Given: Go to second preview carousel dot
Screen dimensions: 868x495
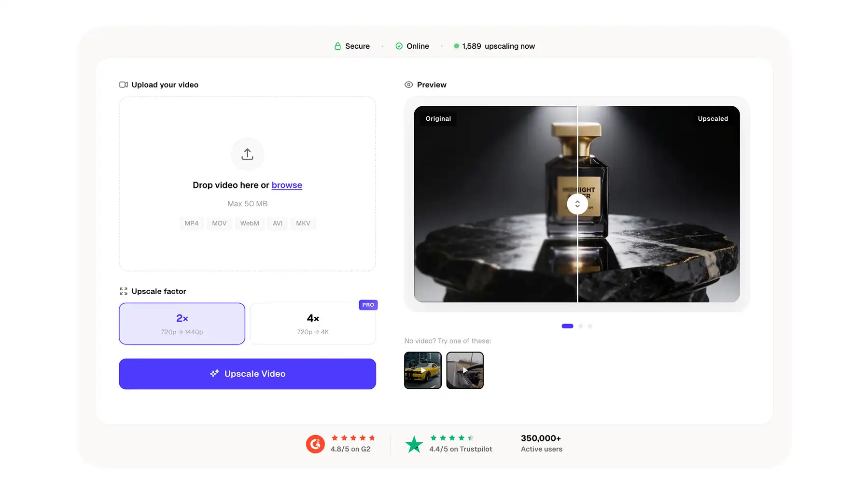Looking at the screenshot, I should click(x=581, y=326).
